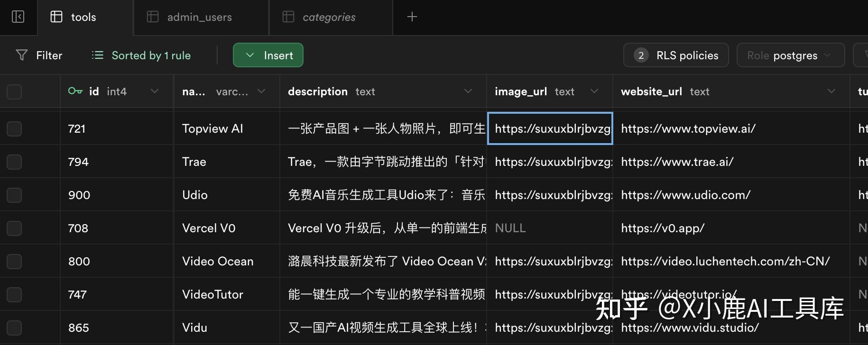The width and height of the screenshot is (868, 345).
Task: Select the Udio row checkbox
Action: click(x=14, y=195)
